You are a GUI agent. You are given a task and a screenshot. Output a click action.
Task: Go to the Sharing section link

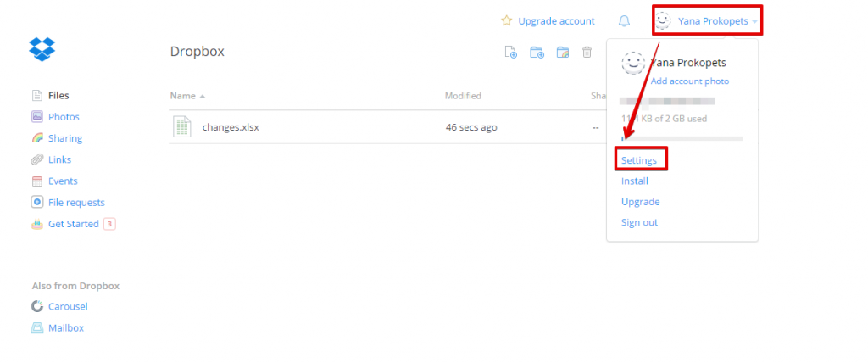point(65,138)
